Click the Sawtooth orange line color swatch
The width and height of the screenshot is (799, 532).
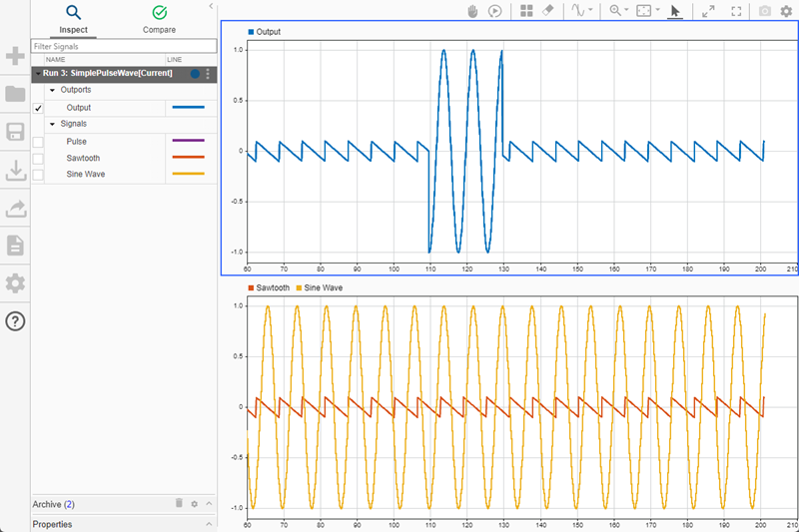(187, 158)
